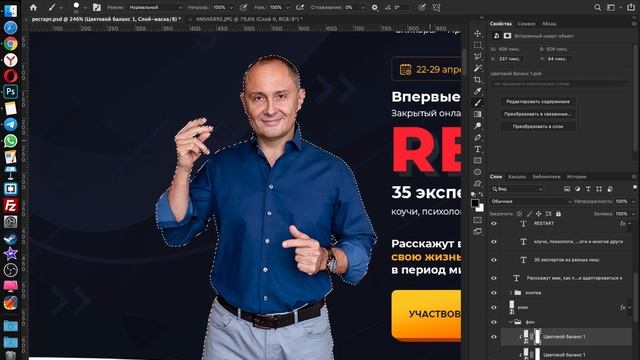
Task: Open the layer blend mode dropdown 'Обычные'
Action: click(x=531, y=201)
